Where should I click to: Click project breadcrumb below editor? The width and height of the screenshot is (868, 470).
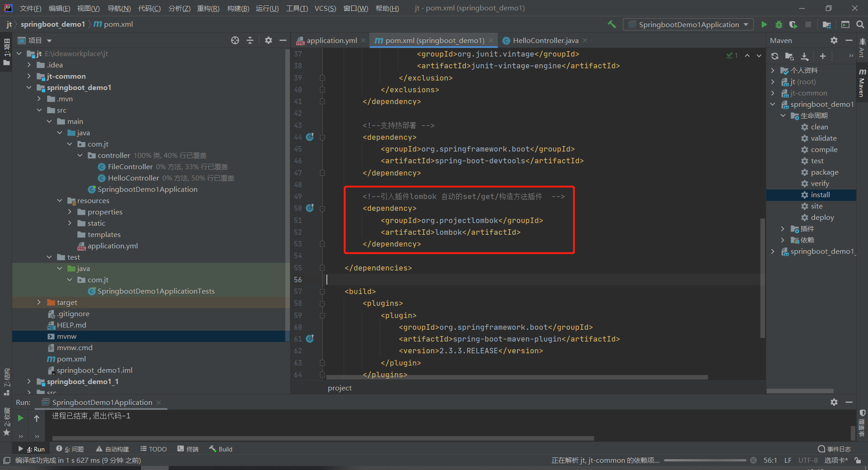point(340,388)
